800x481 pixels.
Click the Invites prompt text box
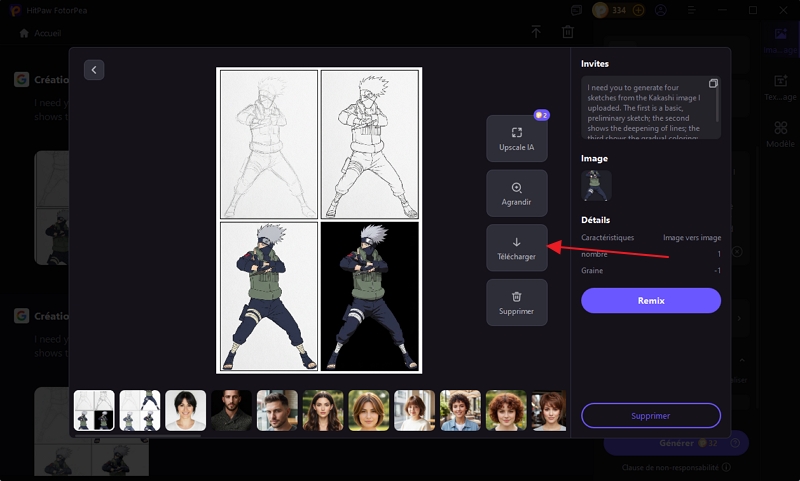click(651, 108)
